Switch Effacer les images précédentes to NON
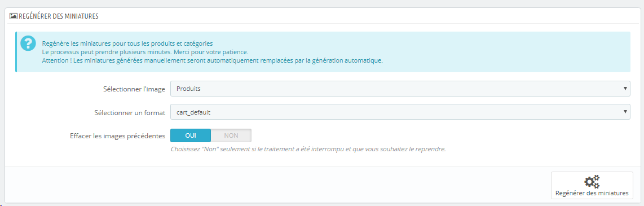The image size is (644, 206). 231,135
